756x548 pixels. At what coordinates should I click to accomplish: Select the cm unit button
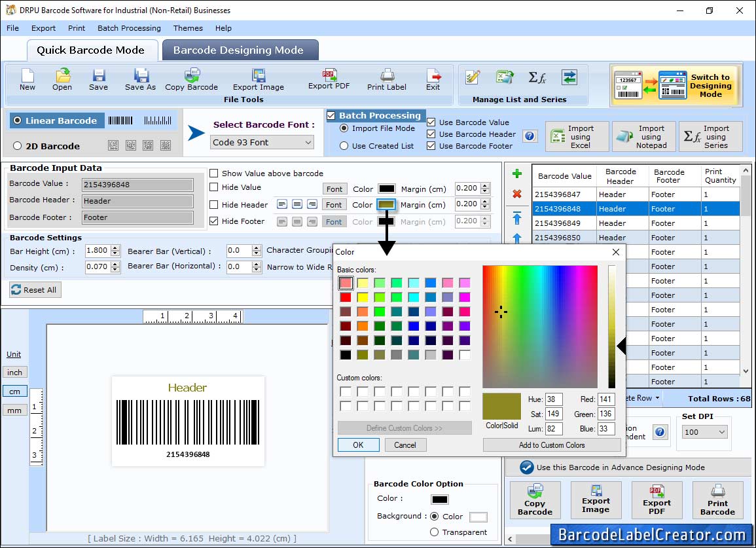coord(15,392)
